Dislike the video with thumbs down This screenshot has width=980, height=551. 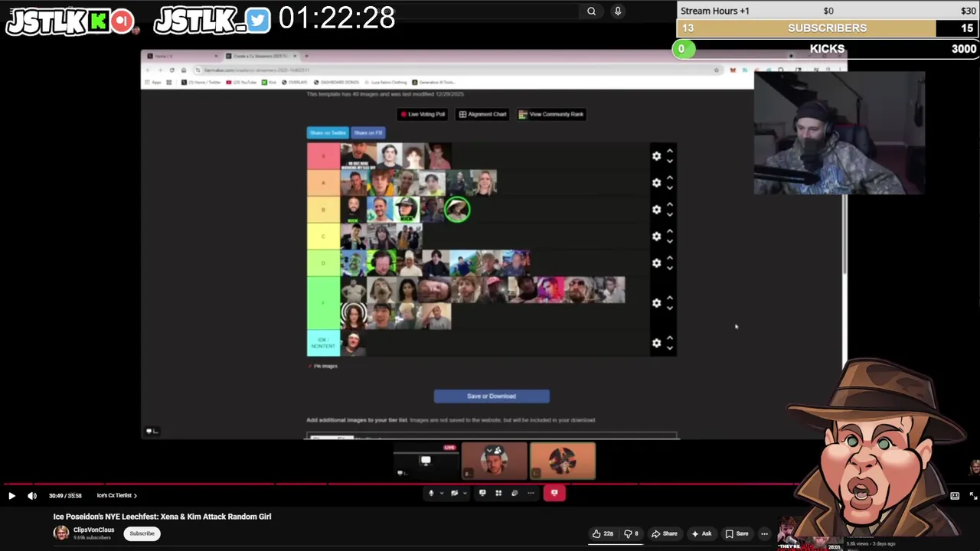coord(631,533)
